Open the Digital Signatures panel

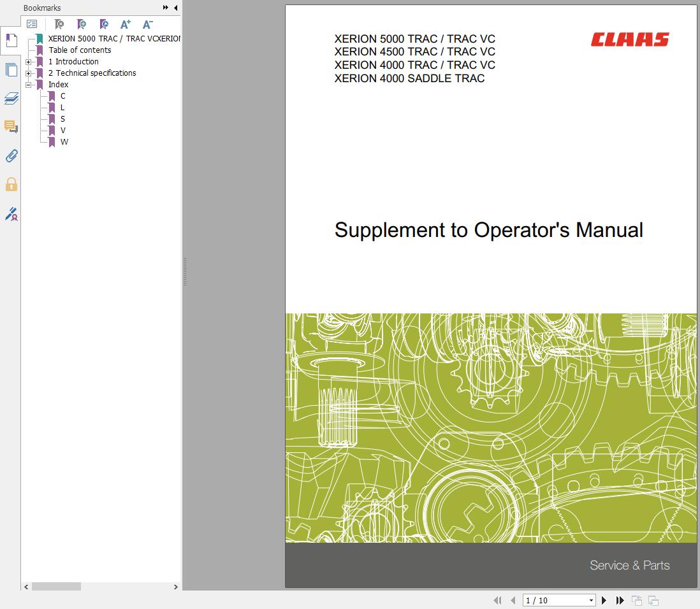pos(11,214)
